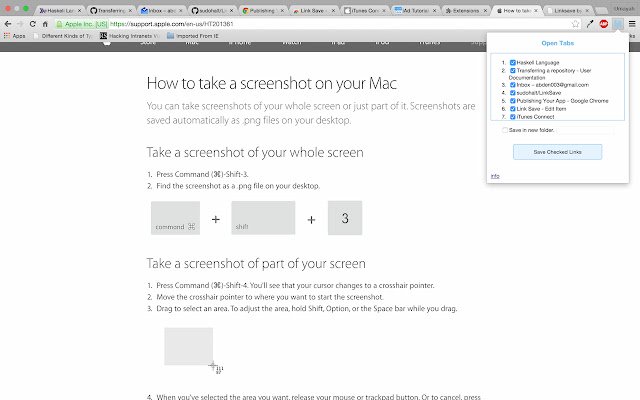
Task: Open the Hacking Intranets bookmark
Action: click(x=129, y=36)
